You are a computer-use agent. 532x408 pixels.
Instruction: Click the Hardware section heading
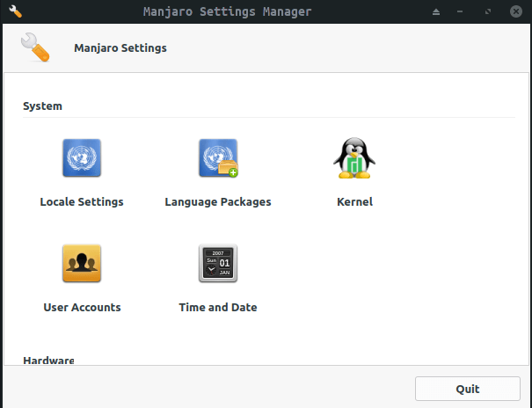pyautogui.click(x=48, y=361)
